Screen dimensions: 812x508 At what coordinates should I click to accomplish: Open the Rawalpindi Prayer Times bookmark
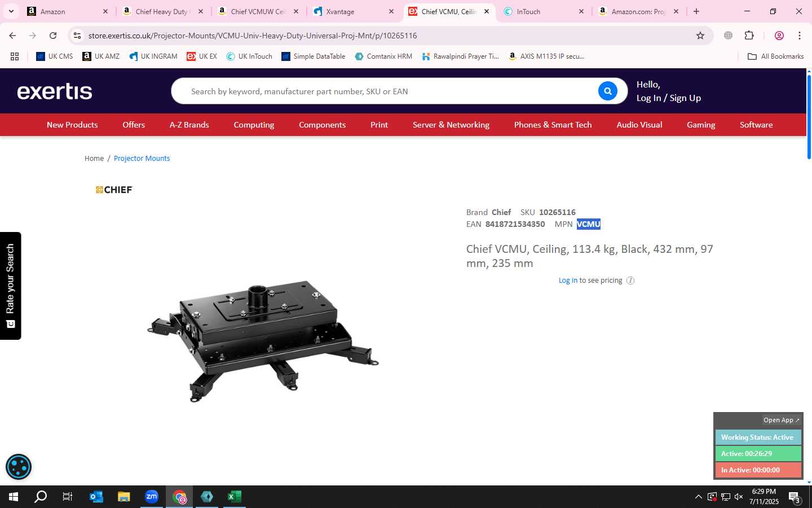(460, 56)
